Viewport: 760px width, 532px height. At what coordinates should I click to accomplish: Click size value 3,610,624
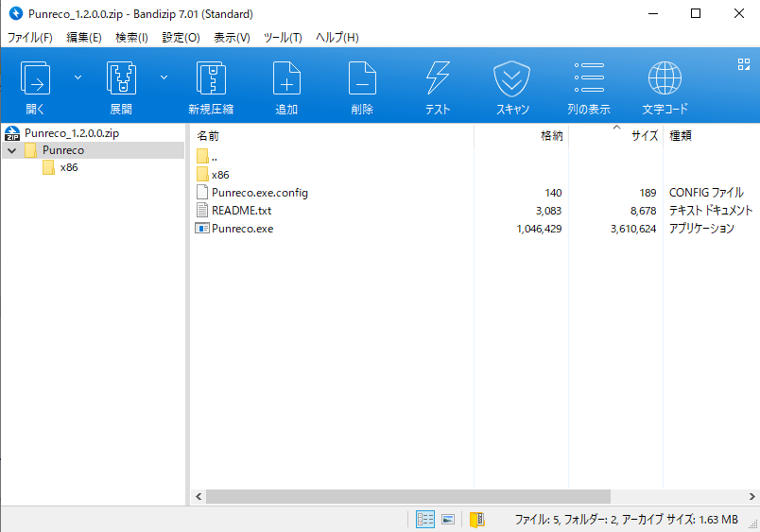click(633, 229)
